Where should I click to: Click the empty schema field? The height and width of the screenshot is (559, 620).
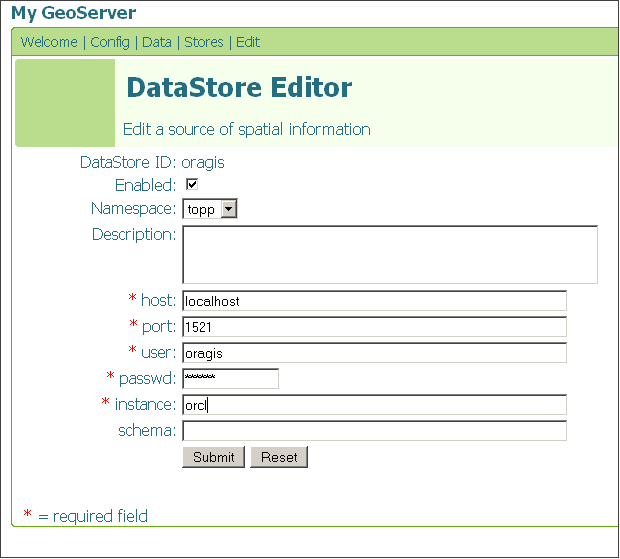click(x=374, y=431)
